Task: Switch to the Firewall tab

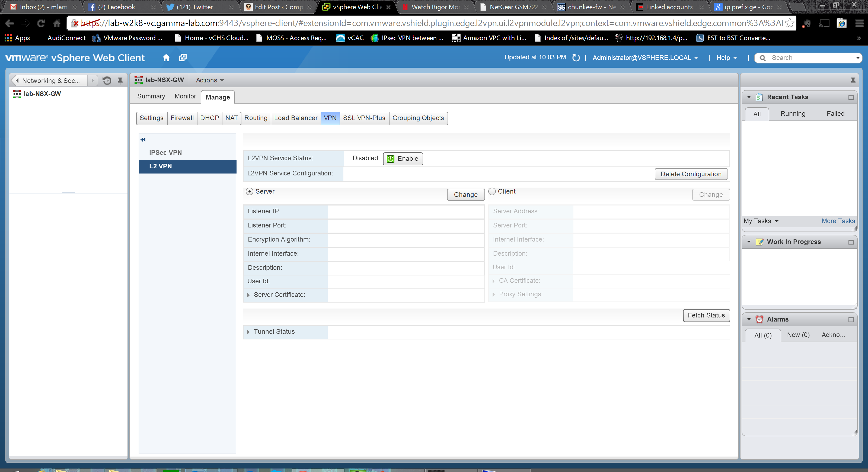Action: [182, 118]
